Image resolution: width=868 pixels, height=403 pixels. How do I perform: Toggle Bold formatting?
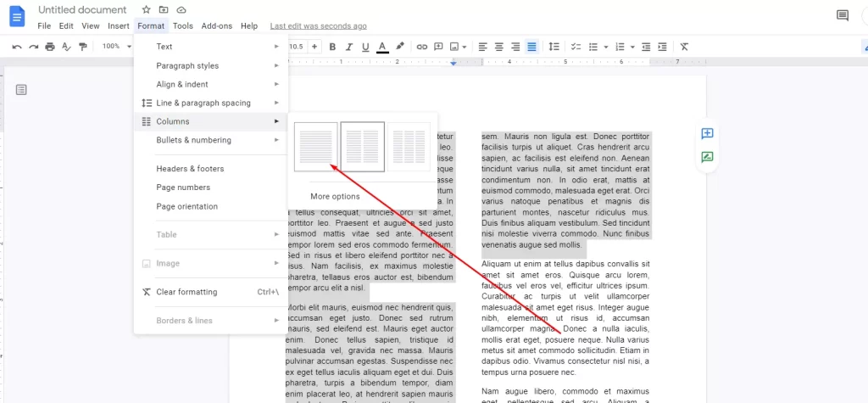332,47
